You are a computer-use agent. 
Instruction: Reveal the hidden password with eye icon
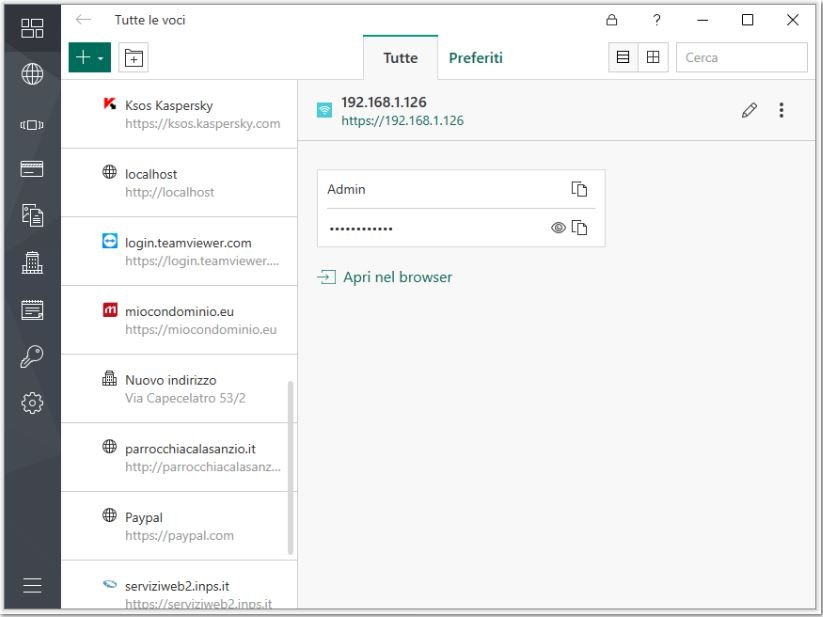558,228
